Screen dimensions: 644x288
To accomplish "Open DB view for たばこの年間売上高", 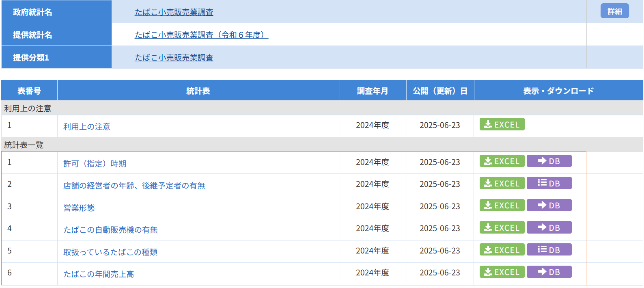I will pos(549,272).
